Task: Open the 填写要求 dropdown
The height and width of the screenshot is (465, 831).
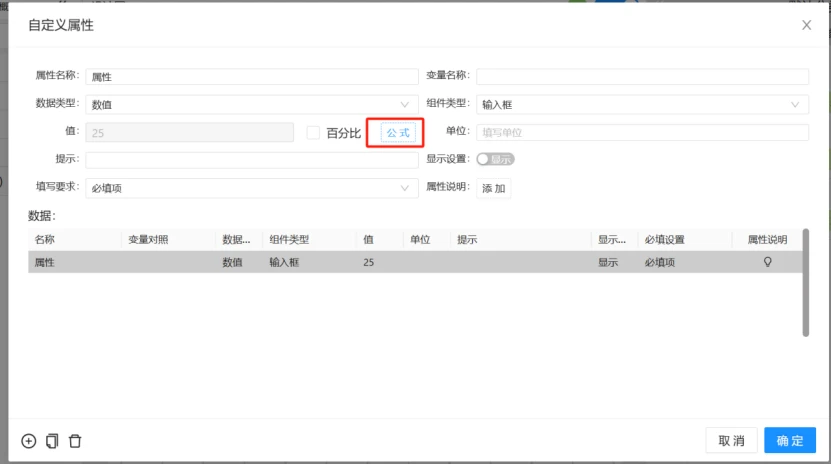Action: click(x=252, y=188)
